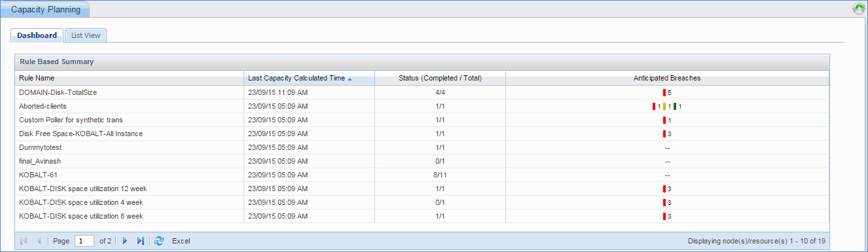The height and width of the screenshot is (252, 868).
Task: Click red breach bar for Custom Poller row
Action: (x=664, y=120)
